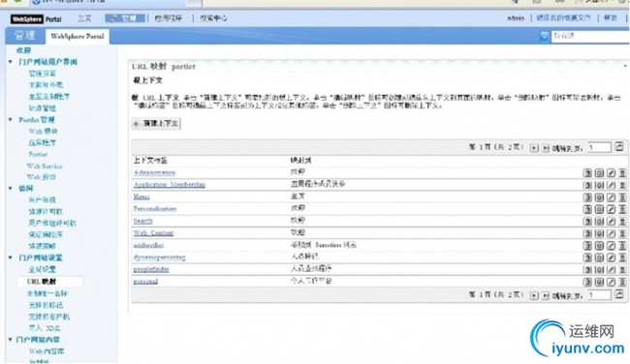
Task: Click the Personalization context label
Action: click(155, 209)
